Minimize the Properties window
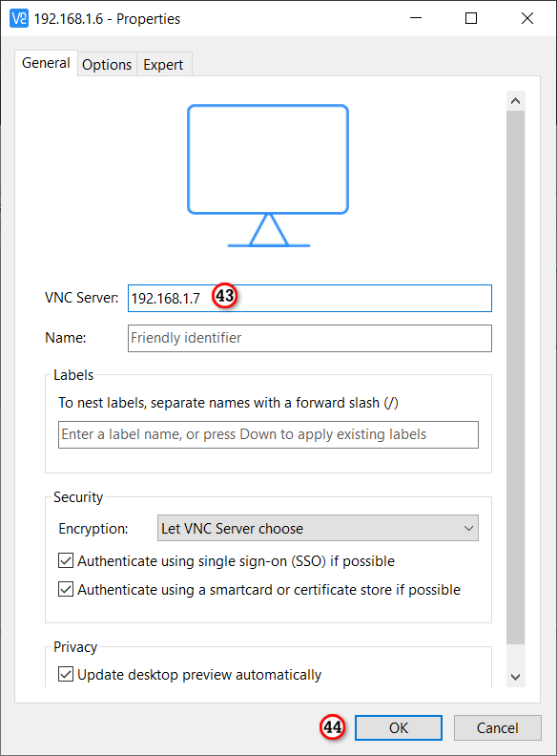Image resolution: width=557 pixels, height=756 pixels. [x=416, y=18]
